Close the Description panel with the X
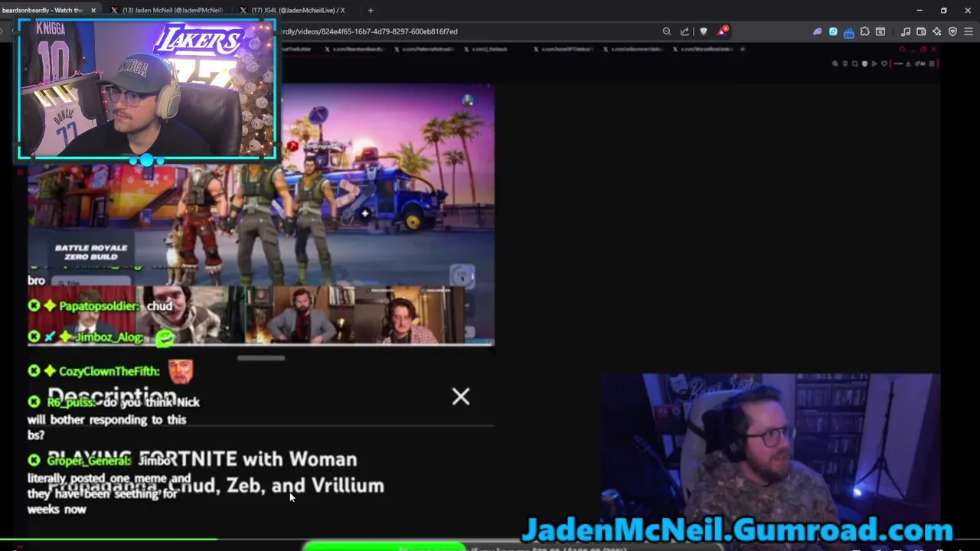980x551 pixels. tap(461, 396)
